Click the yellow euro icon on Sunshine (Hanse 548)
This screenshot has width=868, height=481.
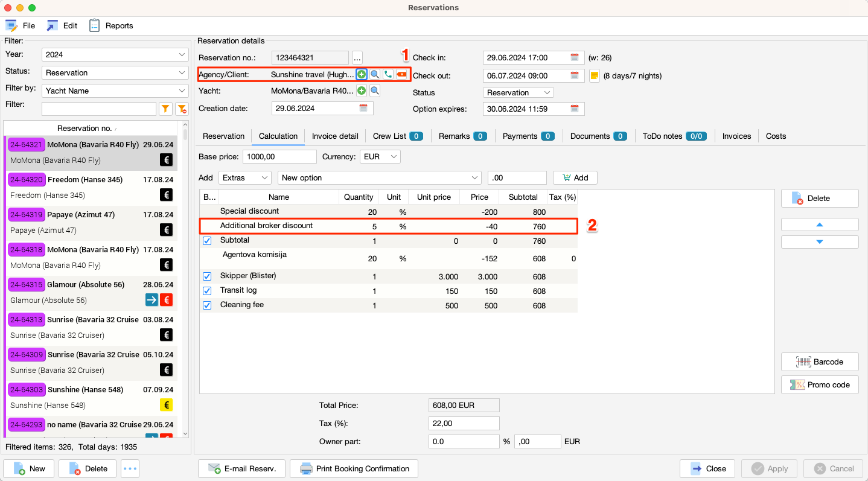click(x=167, y=405)
